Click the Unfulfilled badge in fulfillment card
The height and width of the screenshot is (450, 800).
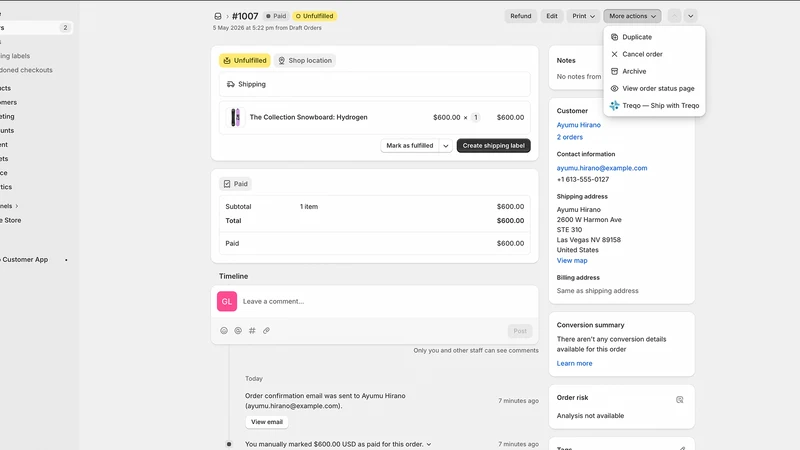point(245,61)
